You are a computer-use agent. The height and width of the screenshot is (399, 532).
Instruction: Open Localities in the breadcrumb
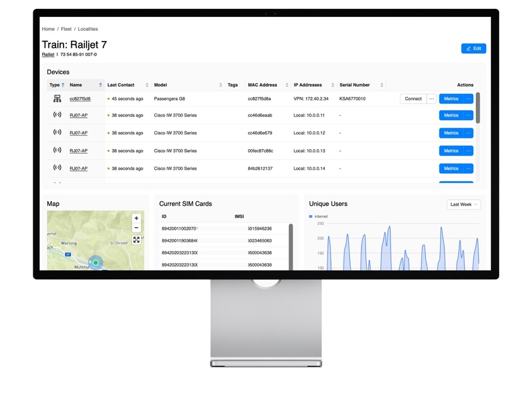(88, 29)
